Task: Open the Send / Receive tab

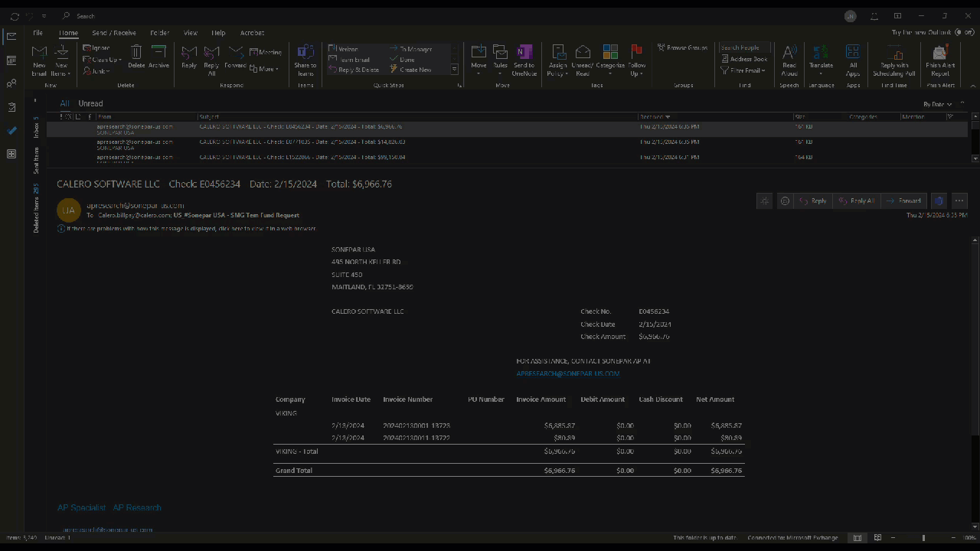Action: pyautogui.click(x=113, y=33)
